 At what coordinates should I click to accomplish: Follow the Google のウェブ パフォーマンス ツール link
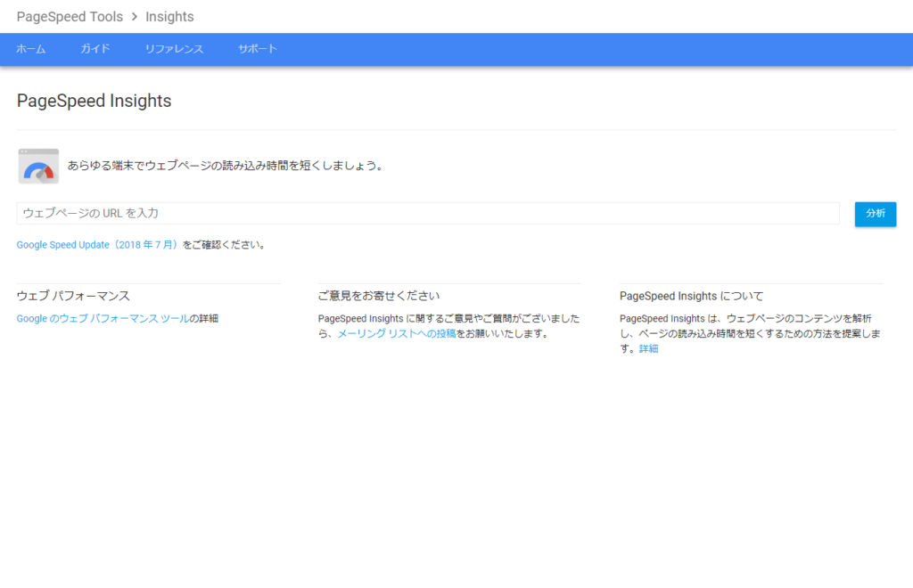pyautogui.click(x=103, y=318)
